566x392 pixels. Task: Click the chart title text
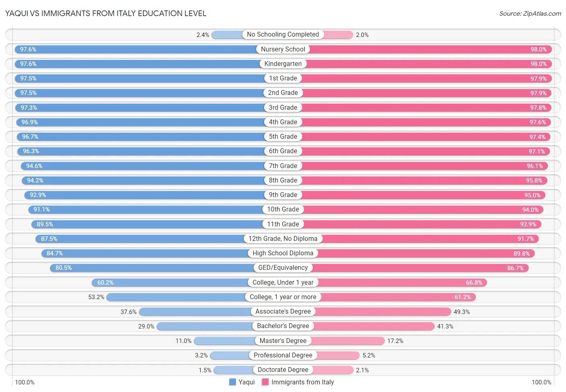105,13
